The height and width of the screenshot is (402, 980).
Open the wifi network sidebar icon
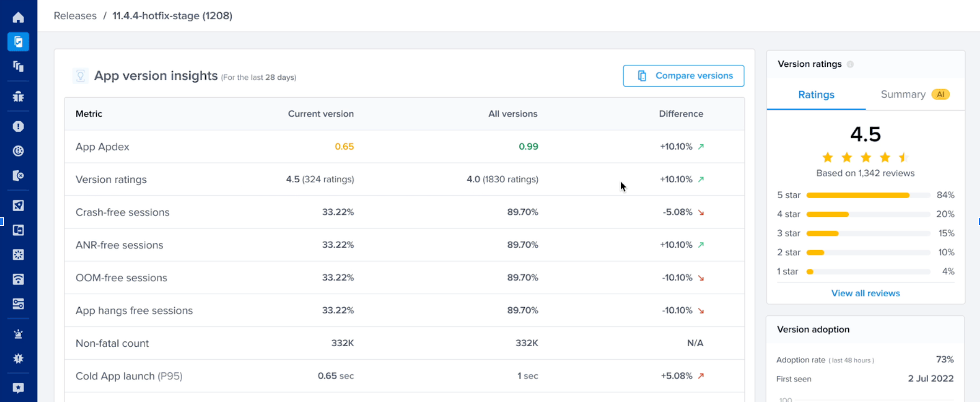pos(18,279)
